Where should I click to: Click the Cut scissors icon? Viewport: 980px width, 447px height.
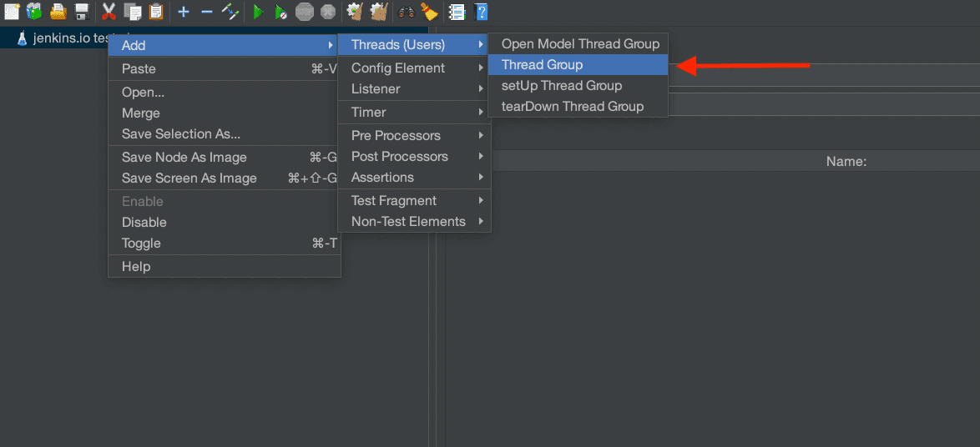tap(109, 12)
